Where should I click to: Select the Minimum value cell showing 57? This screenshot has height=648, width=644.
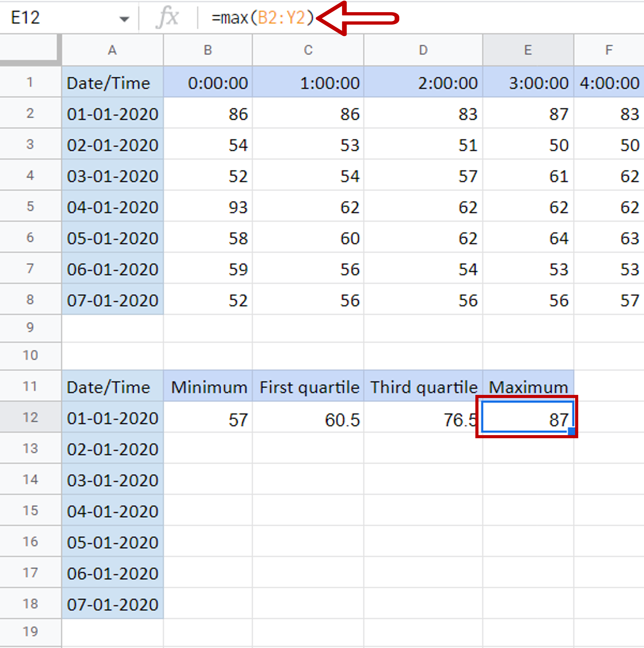click(x=208, y=417)
